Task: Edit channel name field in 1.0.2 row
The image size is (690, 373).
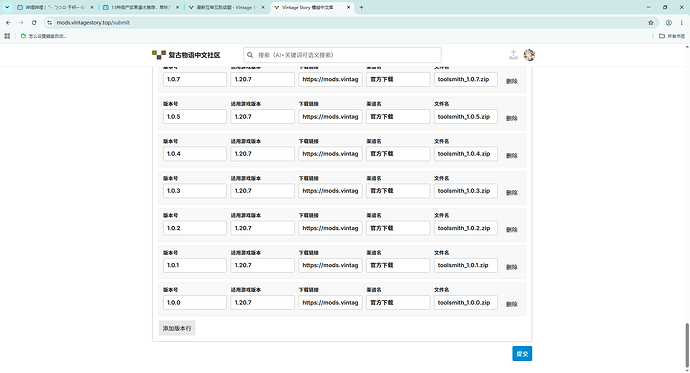Action: click(398, 228)
